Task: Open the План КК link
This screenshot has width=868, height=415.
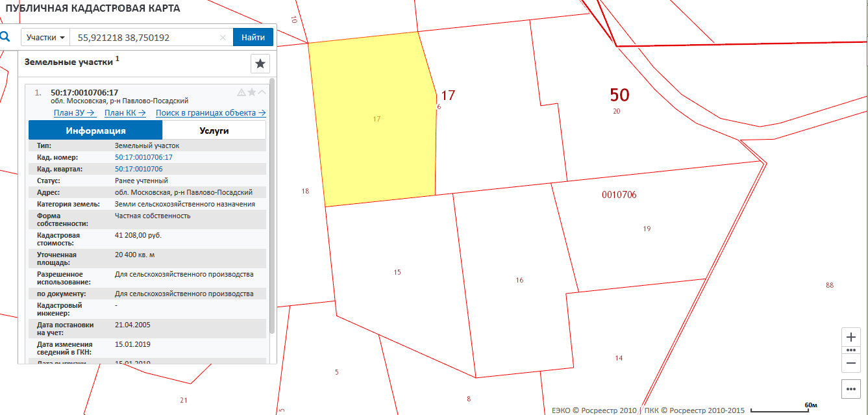Action: (x=125, y=113)
